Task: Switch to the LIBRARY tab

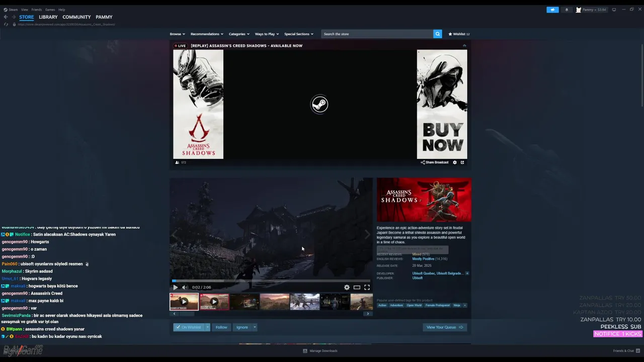Action: [x=48, y=17]
